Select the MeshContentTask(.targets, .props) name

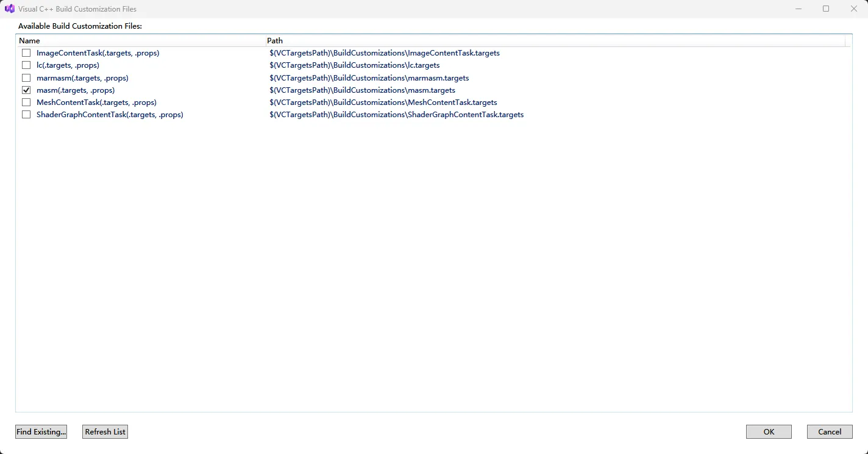click(x=96, y=103)
